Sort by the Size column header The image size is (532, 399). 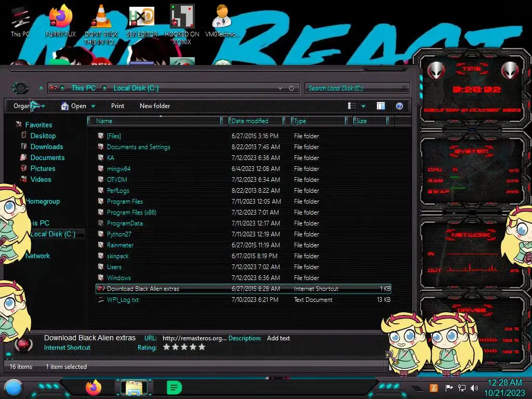click(x=370, y=121)
